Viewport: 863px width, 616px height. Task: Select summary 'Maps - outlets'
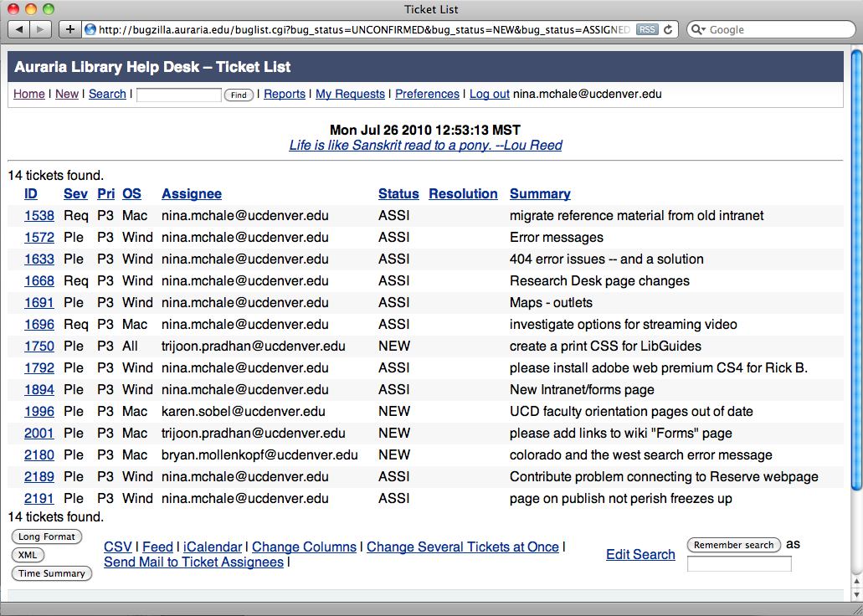coord(551,302)
